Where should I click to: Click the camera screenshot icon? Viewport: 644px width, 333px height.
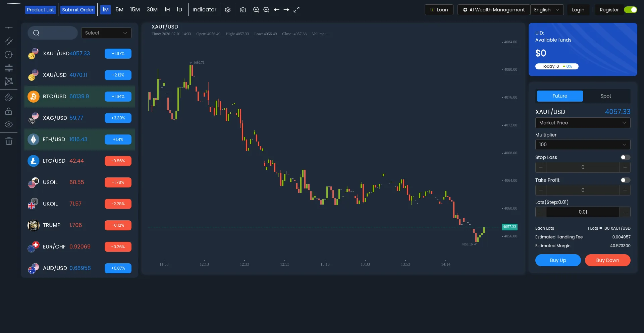[x=243, y=10]
